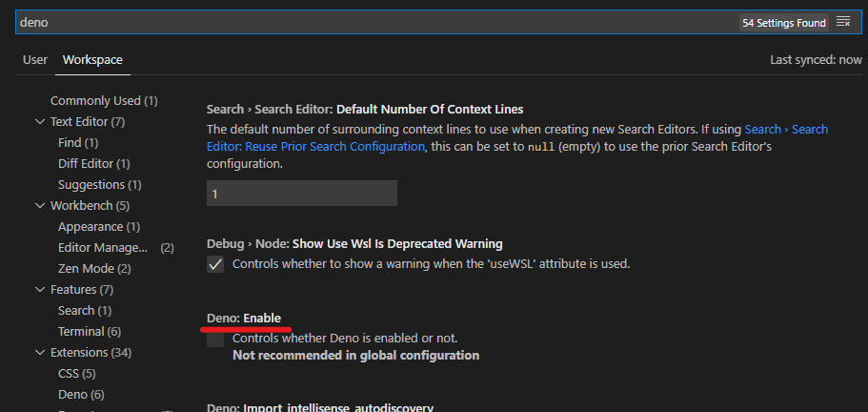Click the Last synced: now status text
The image size is (868, 412).
[x=816, y=60]
